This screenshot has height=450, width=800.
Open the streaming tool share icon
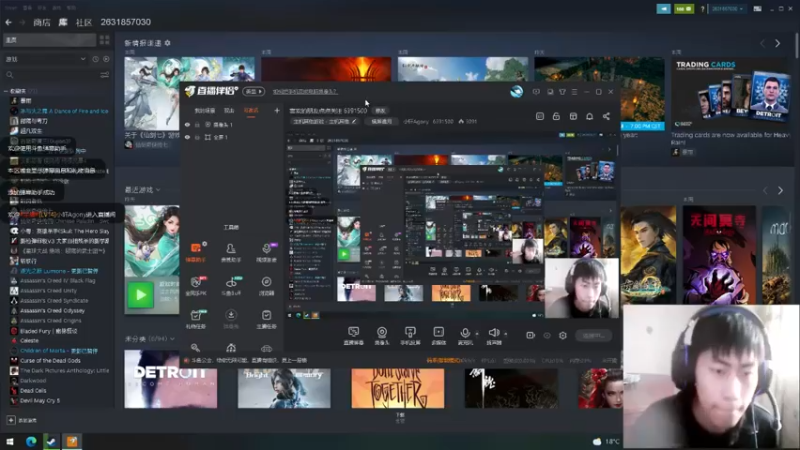point(606,116)
